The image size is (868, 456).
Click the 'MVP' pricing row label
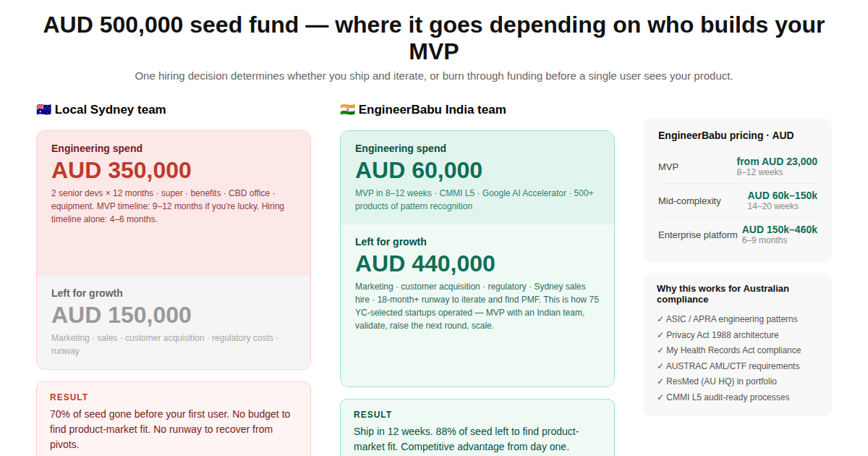(x=668, y=166)
